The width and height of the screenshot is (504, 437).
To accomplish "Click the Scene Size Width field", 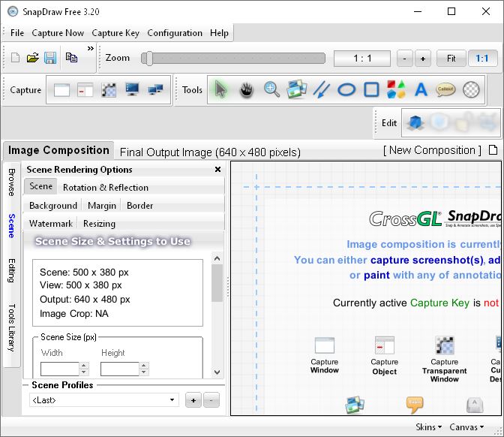I will click(60, 369).
